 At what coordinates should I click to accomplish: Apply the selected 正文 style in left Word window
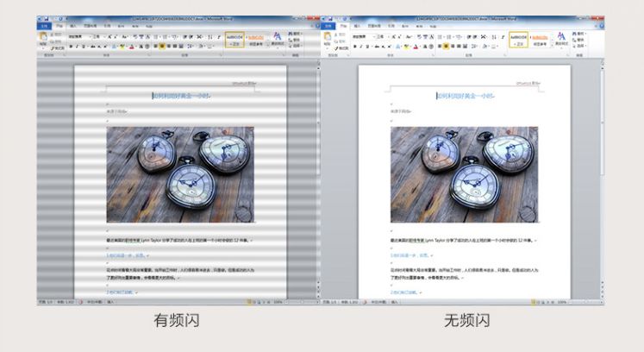[234, 40]
